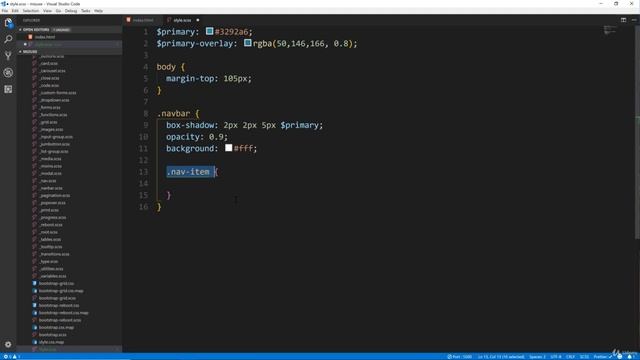640x360 pixels.
Task: Click the Prettier status item
Action: tap(603, 357)
